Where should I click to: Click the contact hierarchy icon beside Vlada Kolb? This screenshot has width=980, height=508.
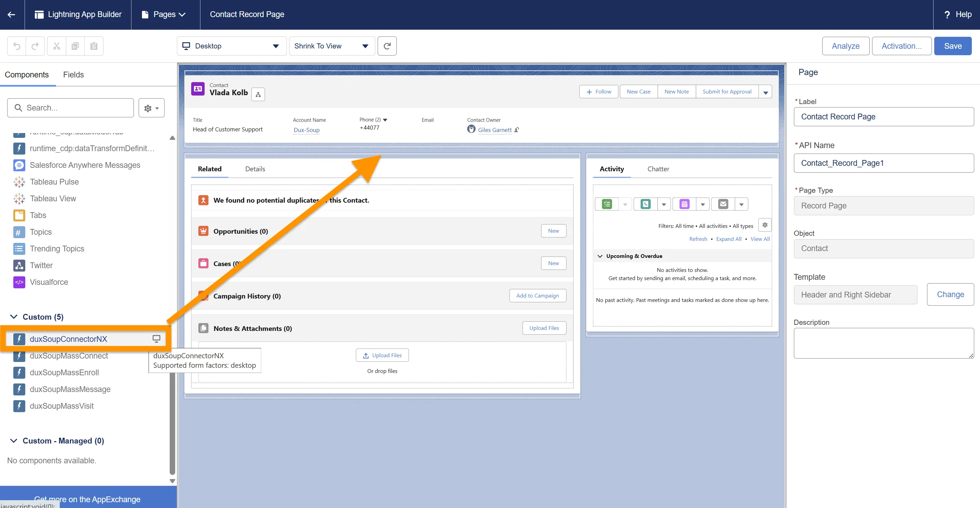pyautogui.click(x=258, y=94)
